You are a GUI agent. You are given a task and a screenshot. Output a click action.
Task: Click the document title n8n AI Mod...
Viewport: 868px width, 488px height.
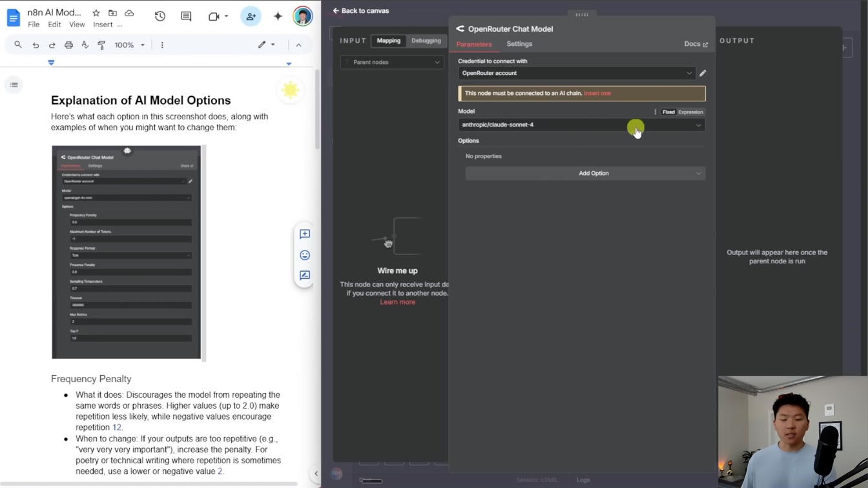(54, 12)
